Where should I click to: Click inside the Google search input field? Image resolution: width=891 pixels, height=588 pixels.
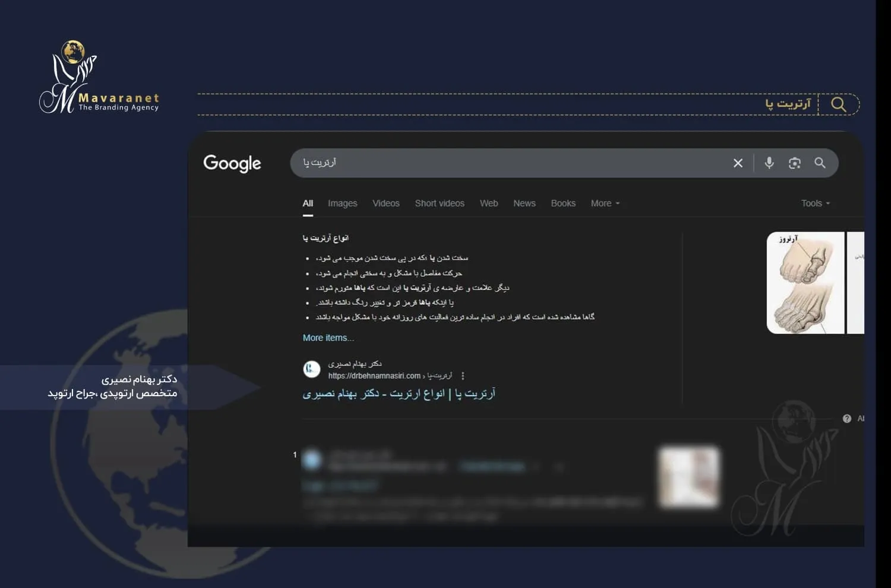click(x=511, y=163)
